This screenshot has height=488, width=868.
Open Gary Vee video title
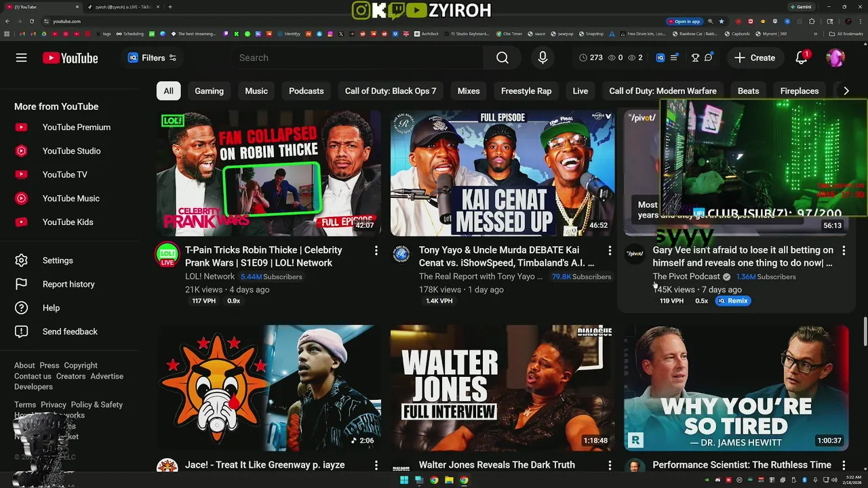point(743,256)
